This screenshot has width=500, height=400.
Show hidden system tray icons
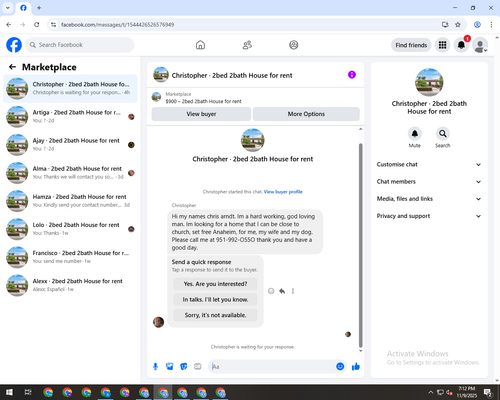(x=430, y=392)
